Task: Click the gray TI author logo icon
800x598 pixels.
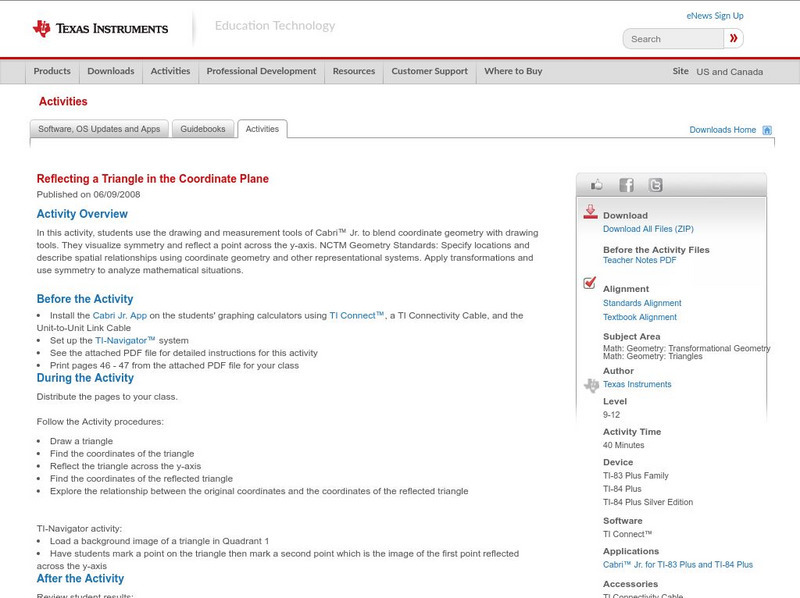Action: click(x=591, y=385)
